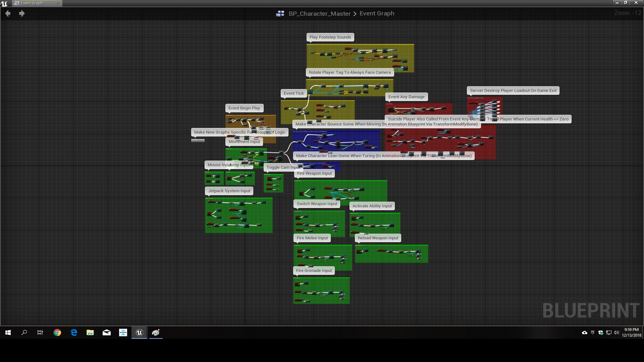
Task: Open Windows Task View from the taskbar
Action: click(40, 333)
